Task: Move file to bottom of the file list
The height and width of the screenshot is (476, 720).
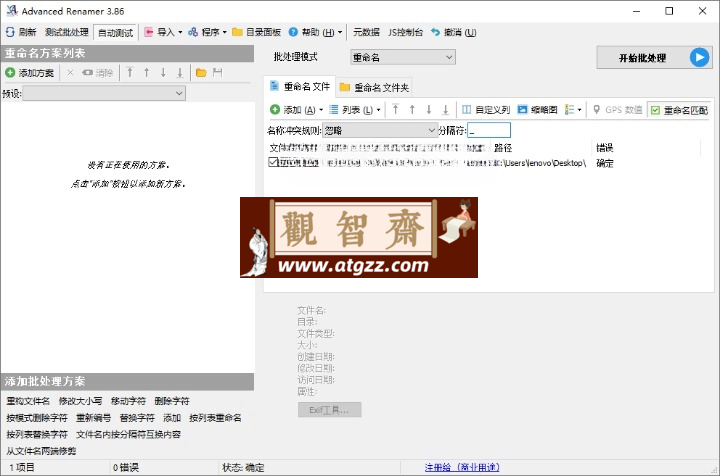Action: [x=445, y=109]
